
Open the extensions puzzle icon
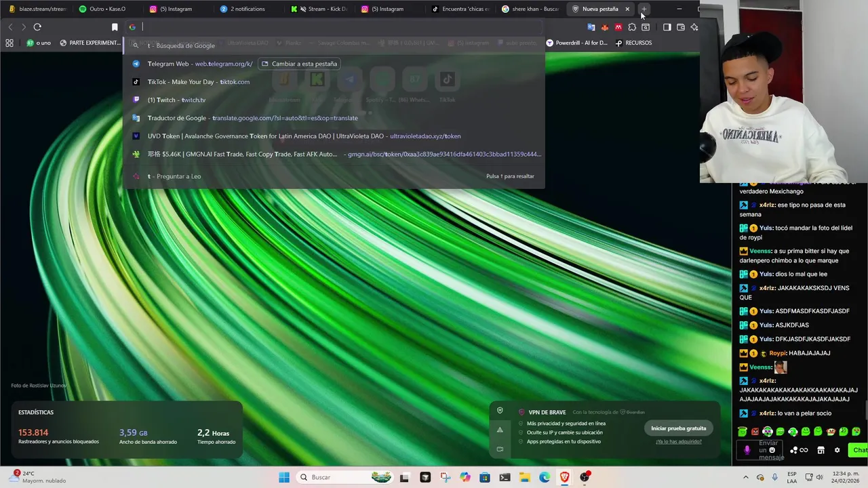click(632, 27)
